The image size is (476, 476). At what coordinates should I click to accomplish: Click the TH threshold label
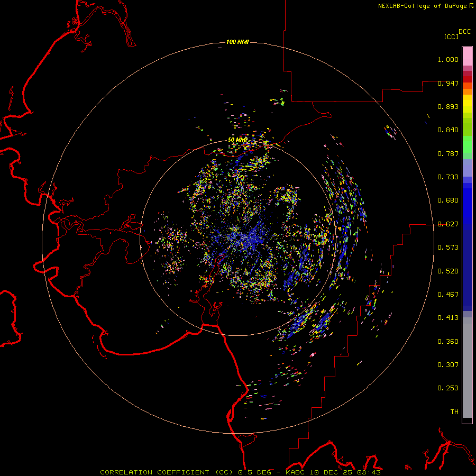(454, 412)
